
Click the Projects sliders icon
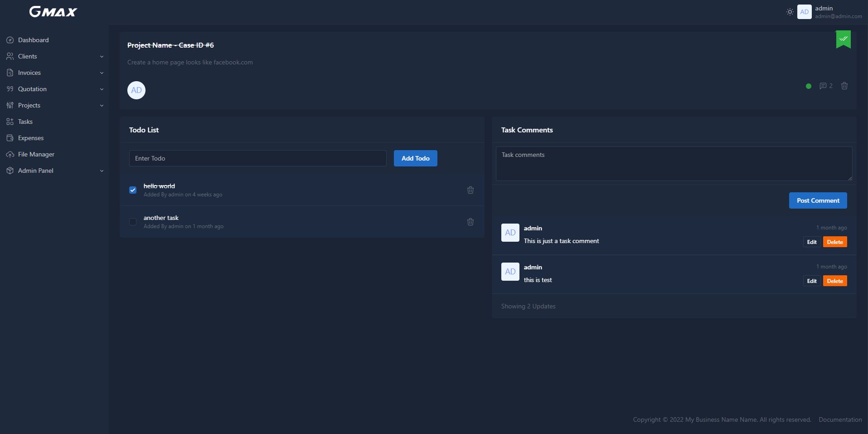(x=10, y=105)
